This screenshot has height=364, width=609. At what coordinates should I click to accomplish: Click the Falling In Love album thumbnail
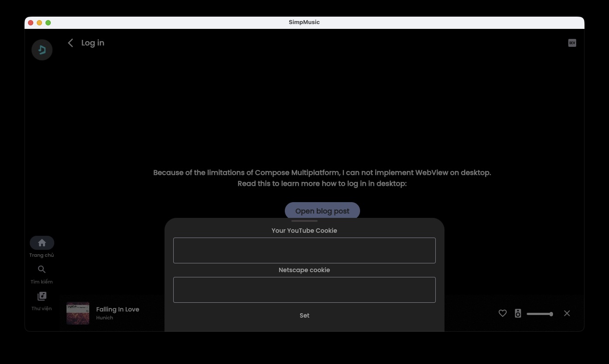point(78,313)
